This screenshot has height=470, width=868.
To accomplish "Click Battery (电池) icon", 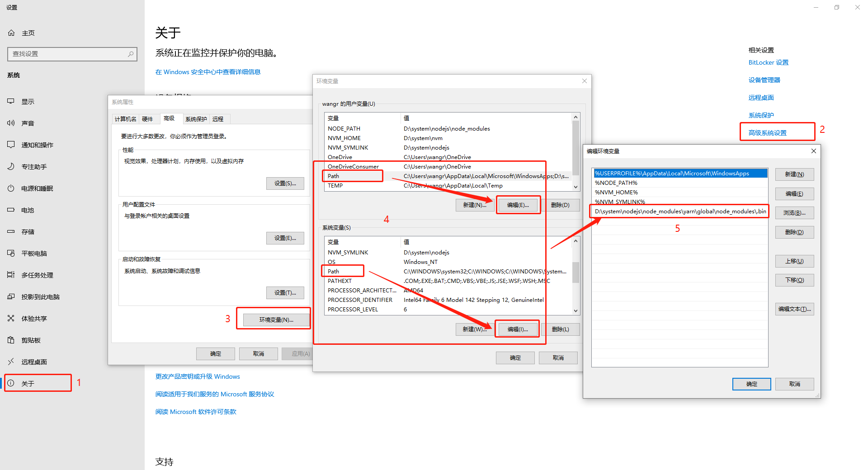I will point(11,210).
